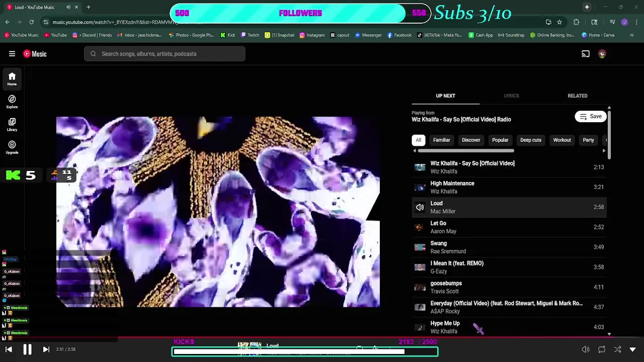
Task: Play Everyday by A$AP Rocky
Action: coord(509,307)
